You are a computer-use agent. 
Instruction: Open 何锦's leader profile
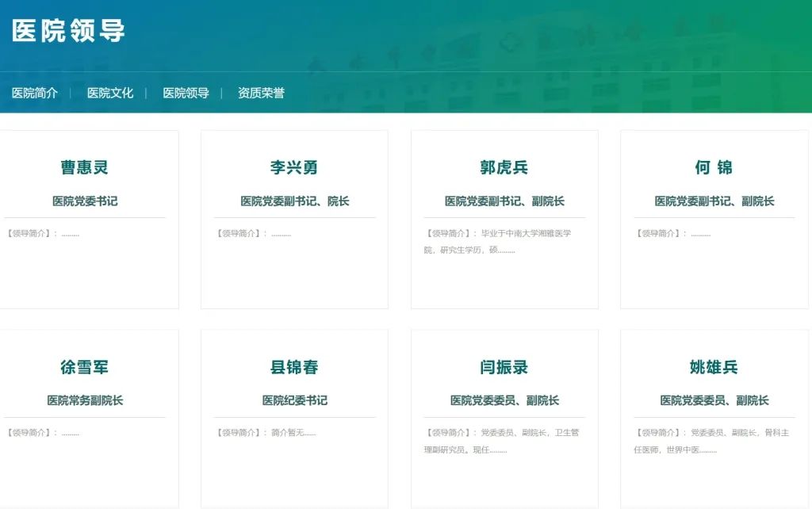(714, 167)
